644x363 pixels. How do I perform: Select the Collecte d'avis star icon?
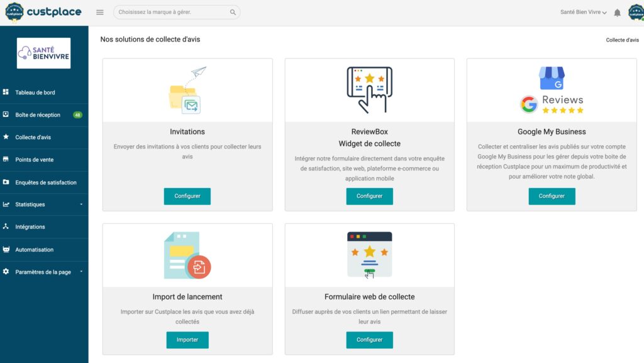coord(8,137)
